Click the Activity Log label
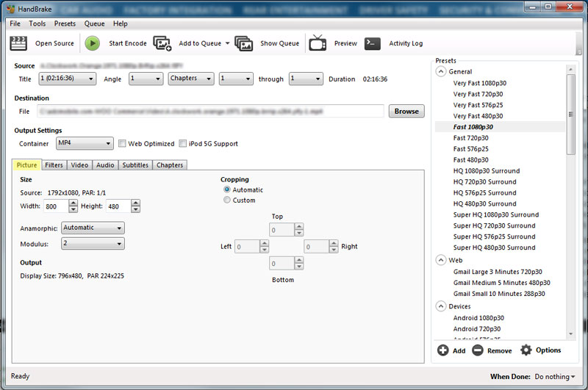The image size is (588, 390). click(406, 43)
